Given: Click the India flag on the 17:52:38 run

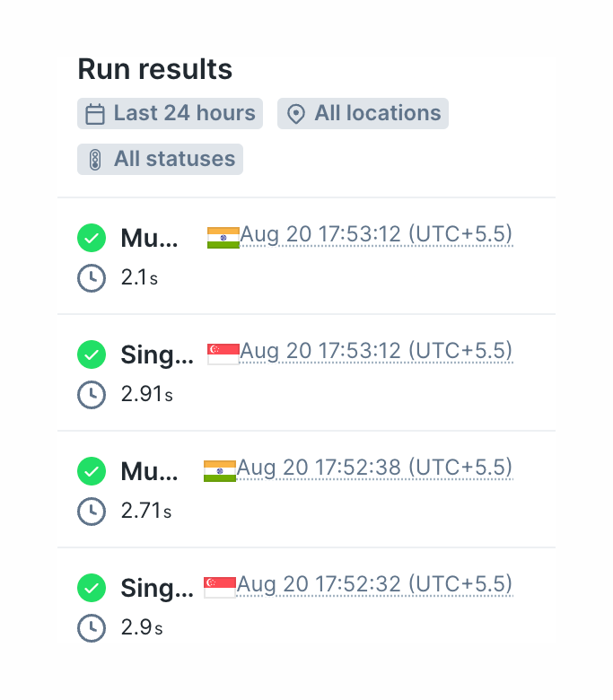Looking at the screenshot, I should (x=220, y=471).
